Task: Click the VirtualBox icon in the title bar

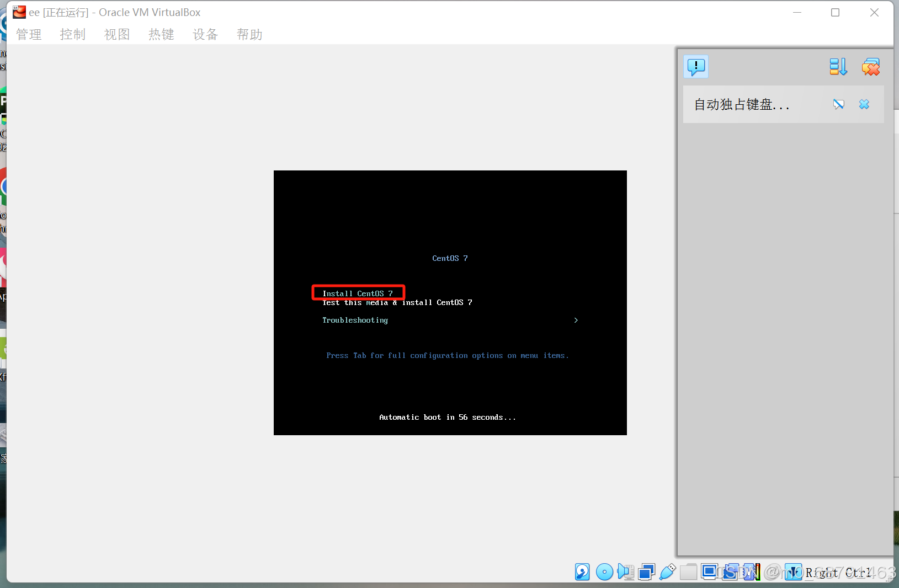Action: tap(20, 12)
